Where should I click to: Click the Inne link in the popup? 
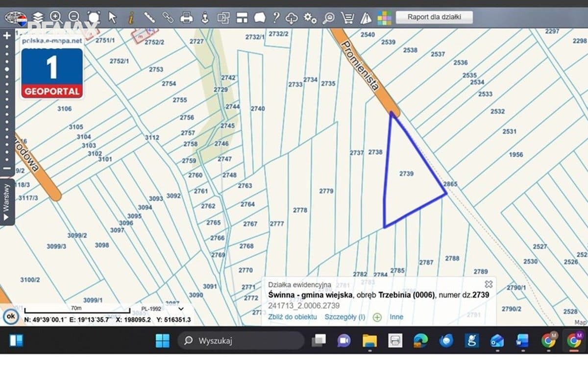tap(396, 317)
